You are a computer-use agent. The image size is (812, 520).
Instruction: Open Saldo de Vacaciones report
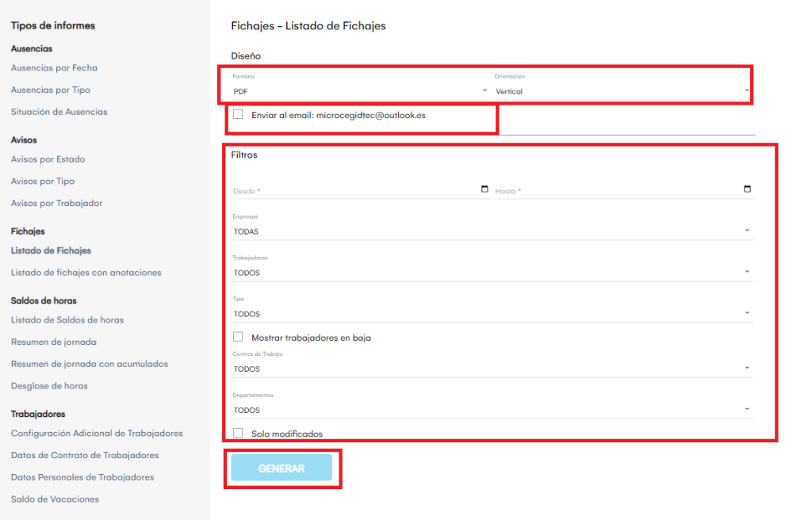point(55,499)
